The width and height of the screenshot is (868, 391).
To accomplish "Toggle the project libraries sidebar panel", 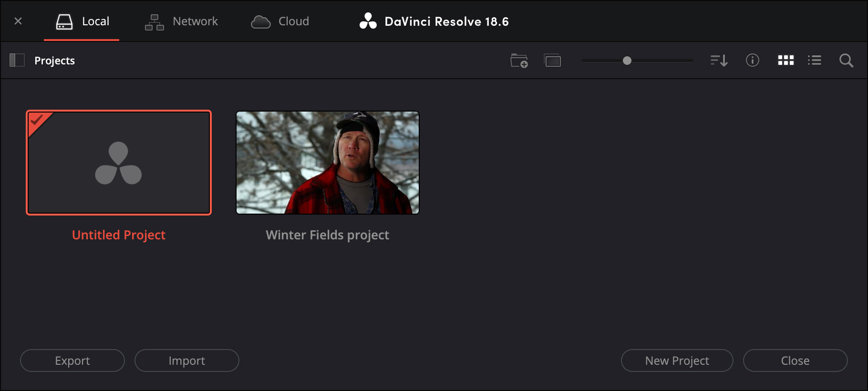I will pyautogui.click(x=17, y=60).
